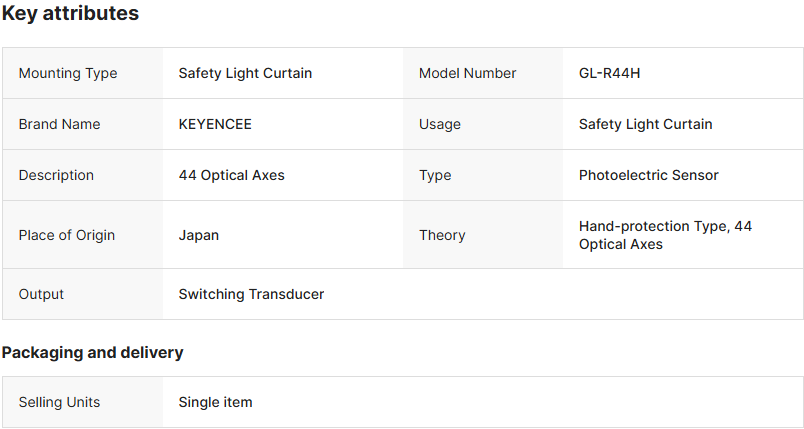
Task: Select the 44 Optical Axes description value
Action: [231, 175]
